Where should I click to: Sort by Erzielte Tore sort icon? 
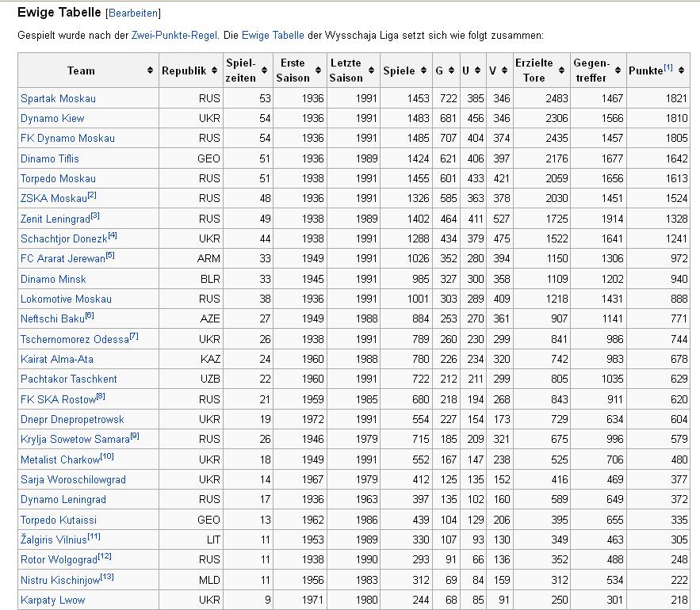coord(561,71)
